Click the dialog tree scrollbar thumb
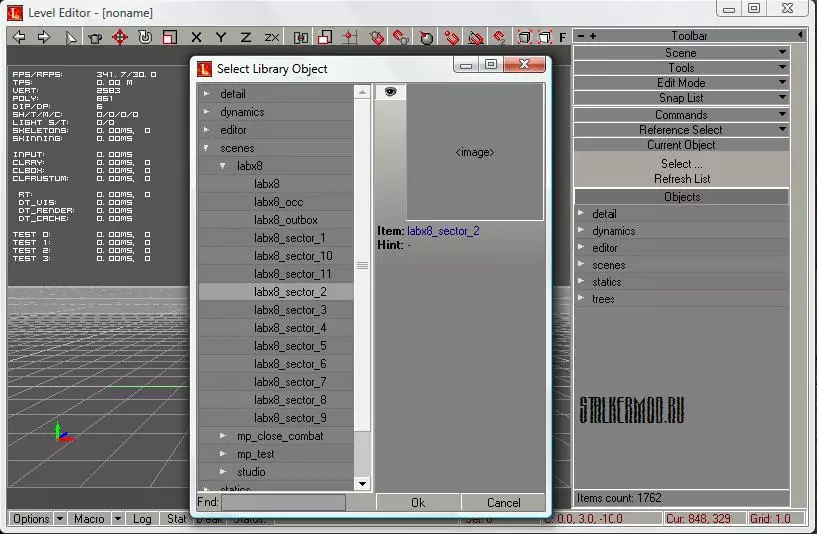817x534 pixels. click(362, 265)
